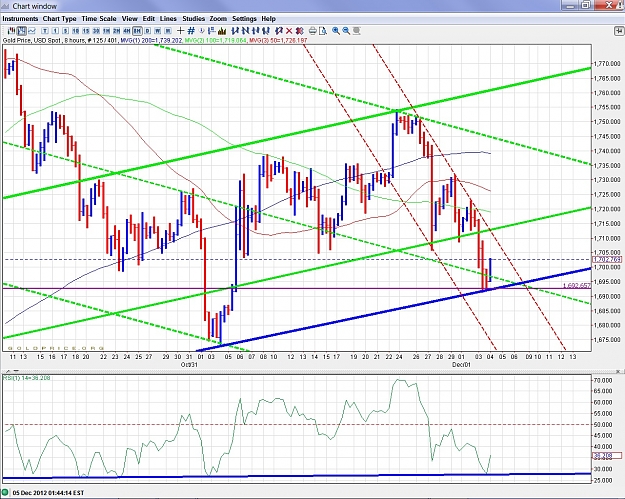Click the RSI(1) 14=36.208 label
Viewport: 625px width, 499px height.
click(27, 377)
